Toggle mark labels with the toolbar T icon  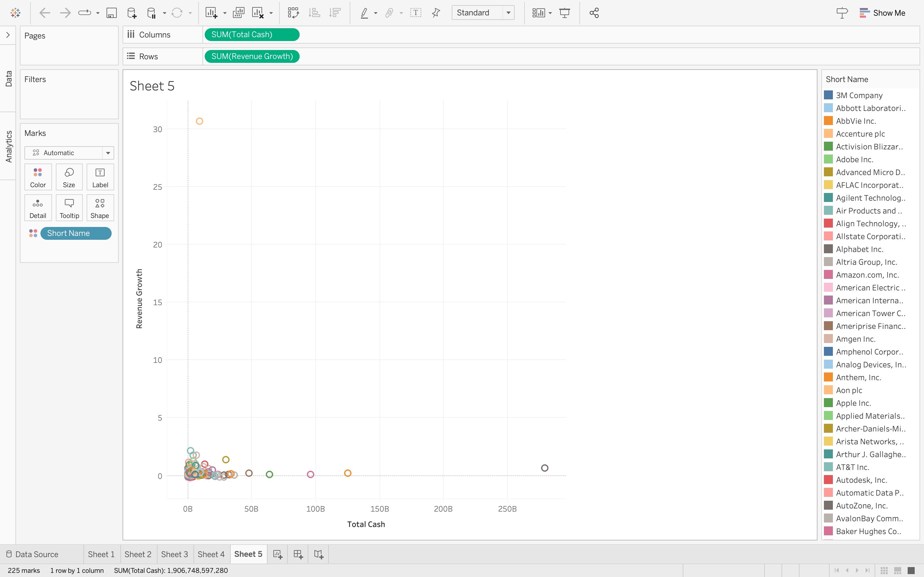point(415,13)
